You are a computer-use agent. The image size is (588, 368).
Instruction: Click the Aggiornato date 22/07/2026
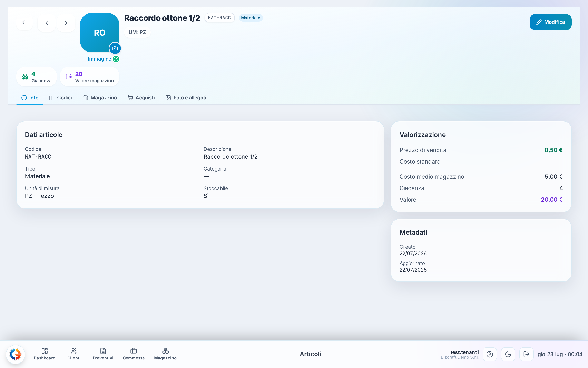coord(413,270)
